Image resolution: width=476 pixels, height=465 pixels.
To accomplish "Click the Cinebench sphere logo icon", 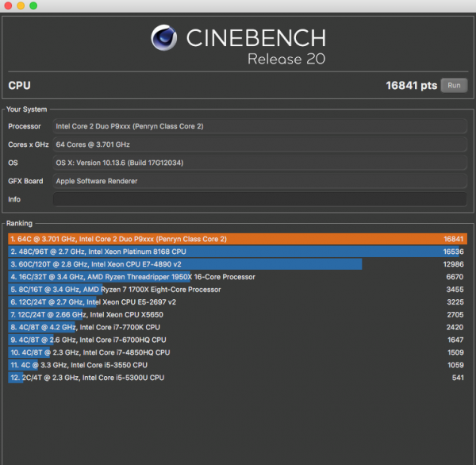I will pos(163,39).
